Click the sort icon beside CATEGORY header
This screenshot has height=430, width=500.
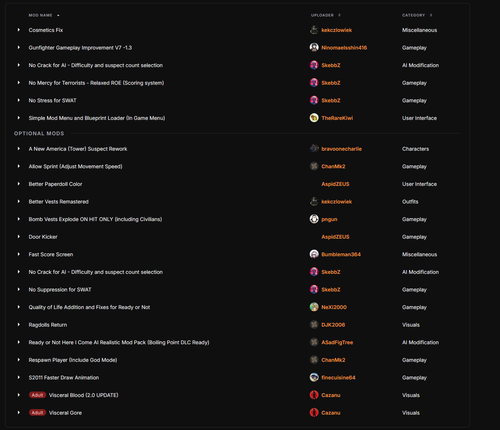coord(431,15)
